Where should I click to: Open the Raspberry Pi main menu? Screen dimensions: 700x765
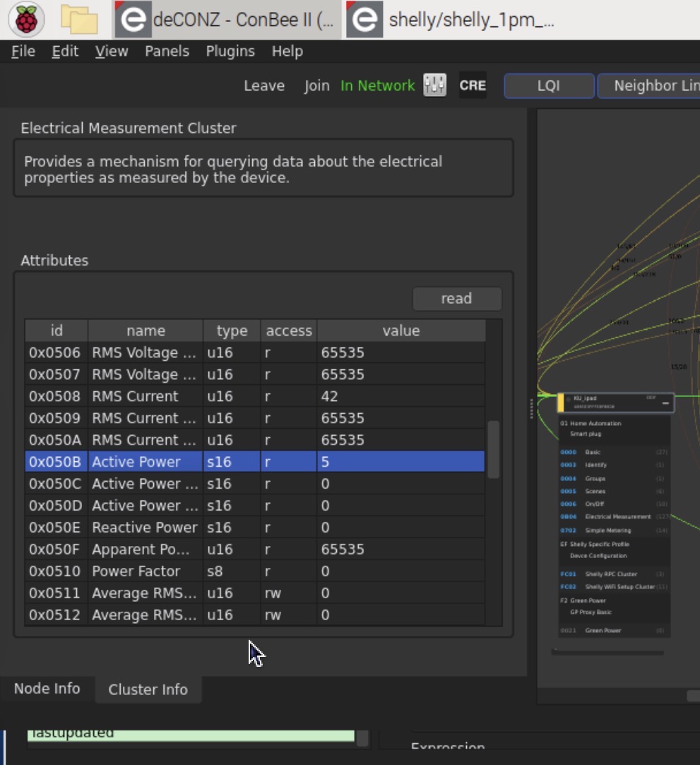click(26, 20)
